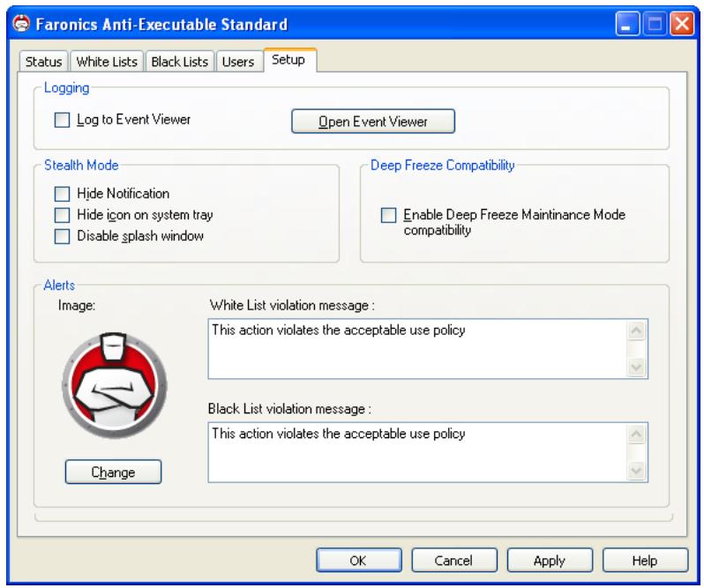Apply the setup changes
The width and height of the screenshot is (704, 588).
click(550, 561)
